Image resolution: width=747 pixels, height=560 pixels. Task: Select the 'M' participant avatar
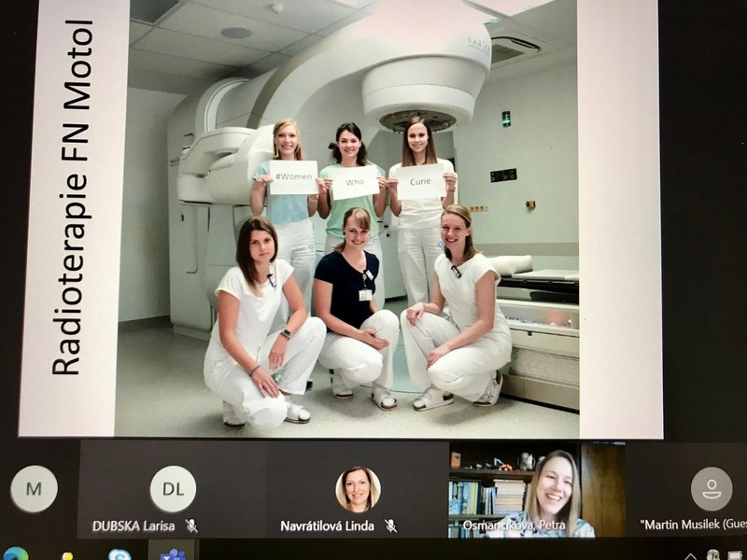pos(35,488)
